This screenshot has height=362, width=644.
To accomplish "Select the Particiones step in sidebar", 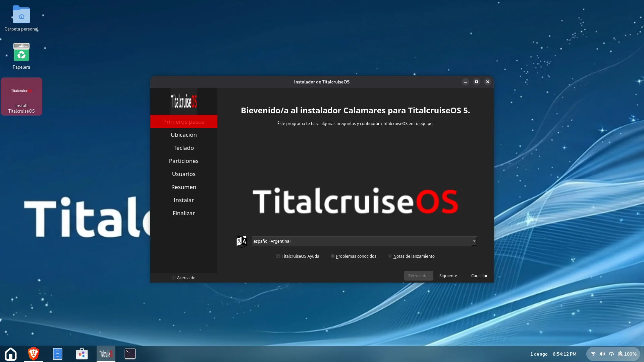I will (x=184, y=161).
